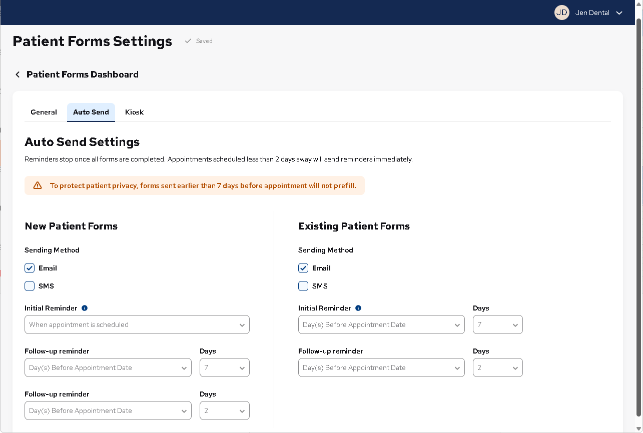
Task: Click the warning triangle icon in privacy notice
Action: pos(37,185)
